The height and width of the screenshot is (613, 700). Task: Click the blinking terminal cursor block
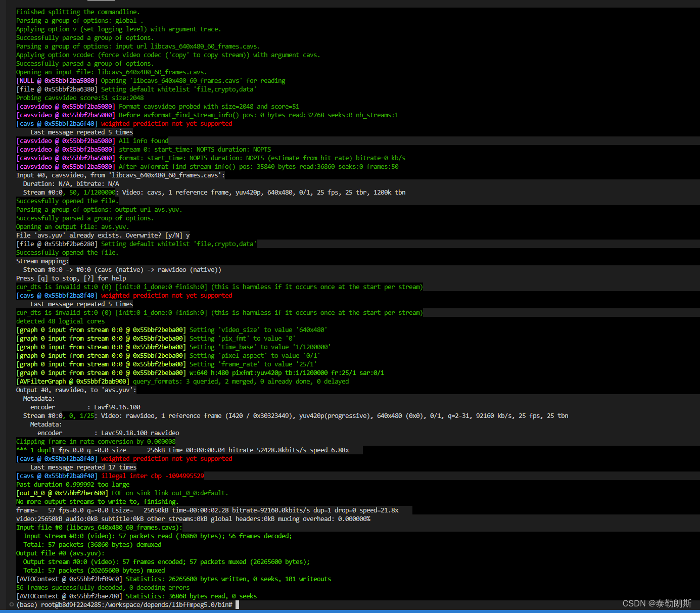[237, 604]
